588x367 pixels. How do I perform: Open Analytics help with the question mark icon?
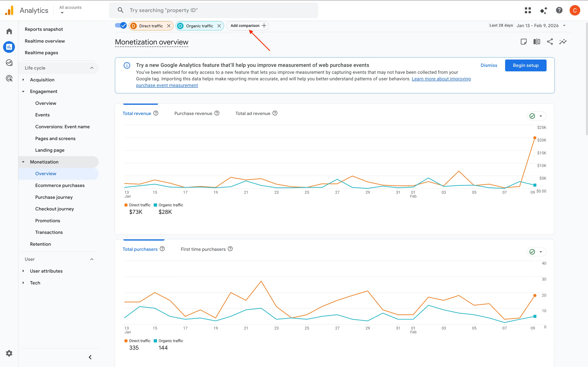coord(559,10)
